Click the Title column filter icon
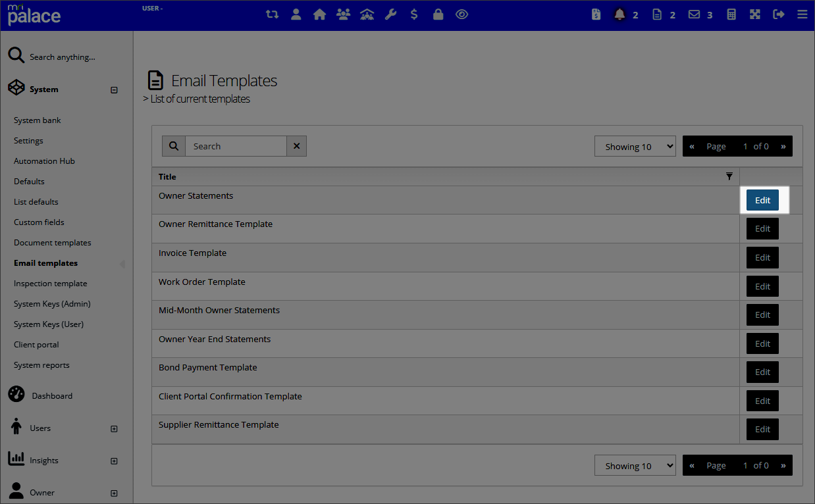815x504 pixels. (729, 176)
